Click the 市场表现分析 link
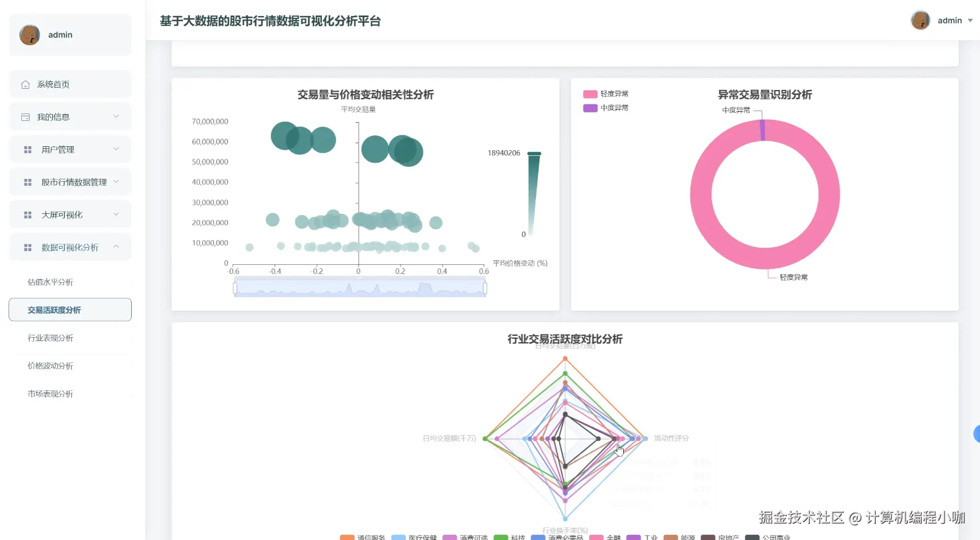This screenshot has width=980, height=540. pyautogui.click(x=50, y=394)
